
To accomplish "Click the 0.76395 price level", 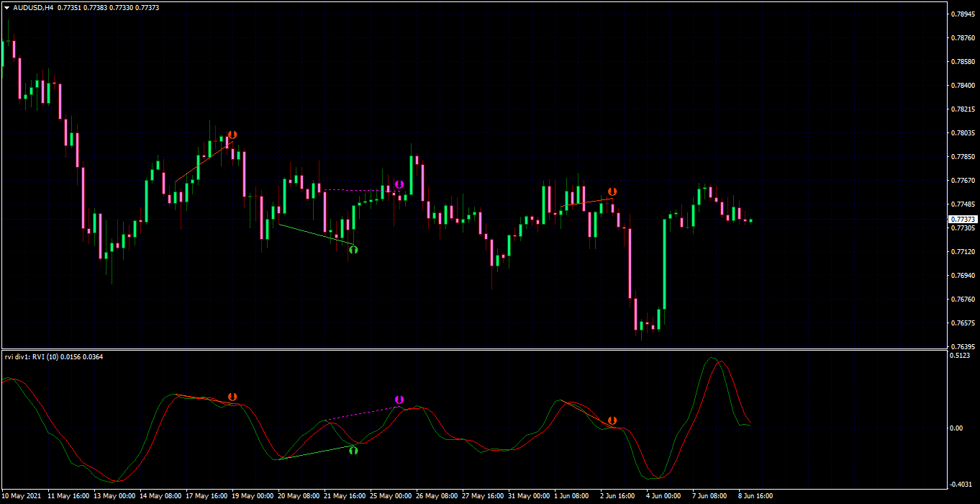I will (963, 347).
